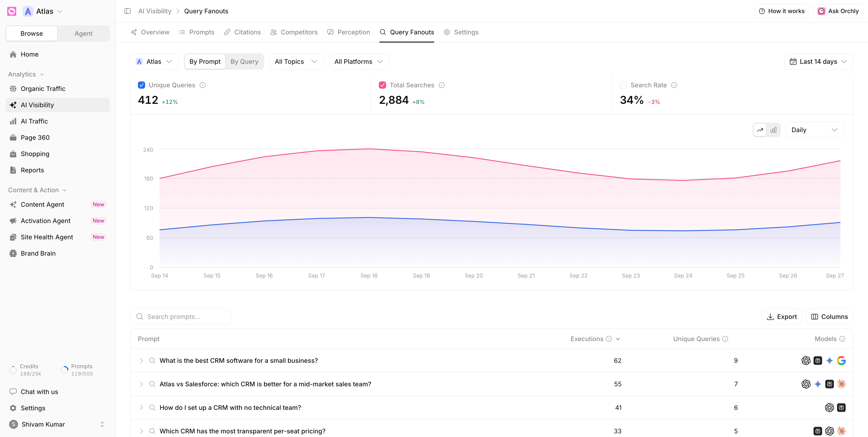This screenshot has height=437, width=868.
Task: Click Ask Orchly
Action: point(838,11)
